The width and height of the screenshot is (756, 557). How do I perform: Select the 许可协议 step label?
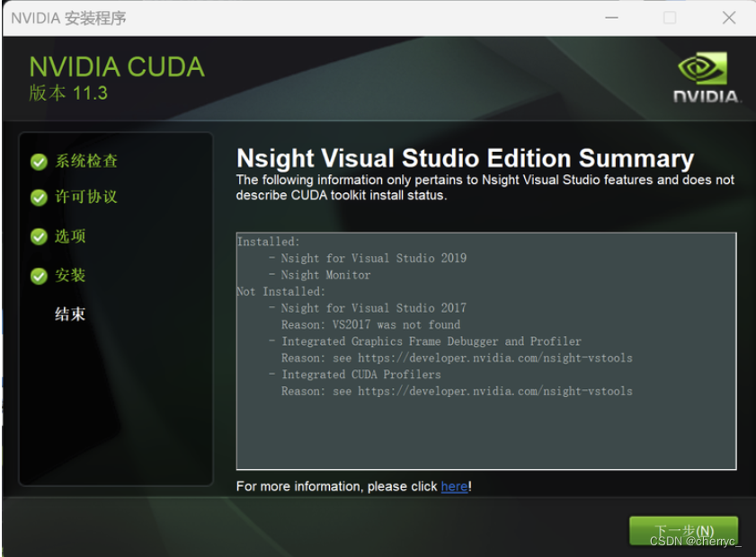pyautogui.click(x=86, y=197)
